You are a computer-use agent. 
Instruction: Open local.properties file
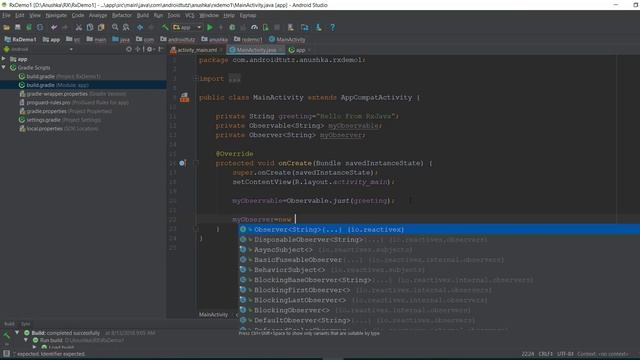coord(59,129)
